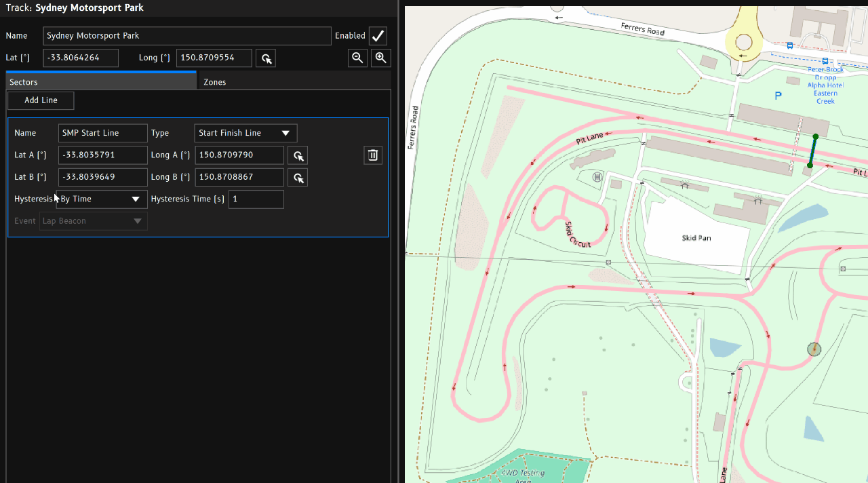Screen dimensions: 868x483
Task: Edit the Lat B value field
Action: click(x=103, y=178)
